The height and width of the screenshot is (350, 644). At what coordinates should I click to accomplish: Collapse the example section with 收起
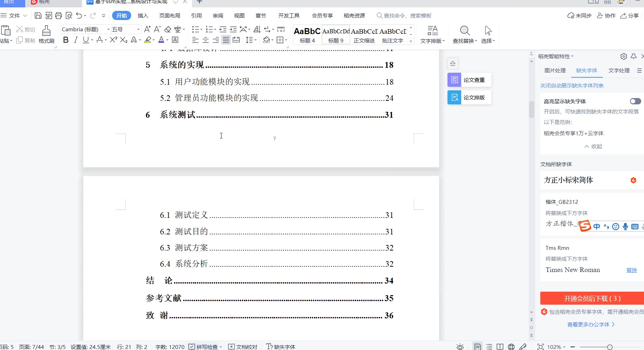(x=593, y=147)
